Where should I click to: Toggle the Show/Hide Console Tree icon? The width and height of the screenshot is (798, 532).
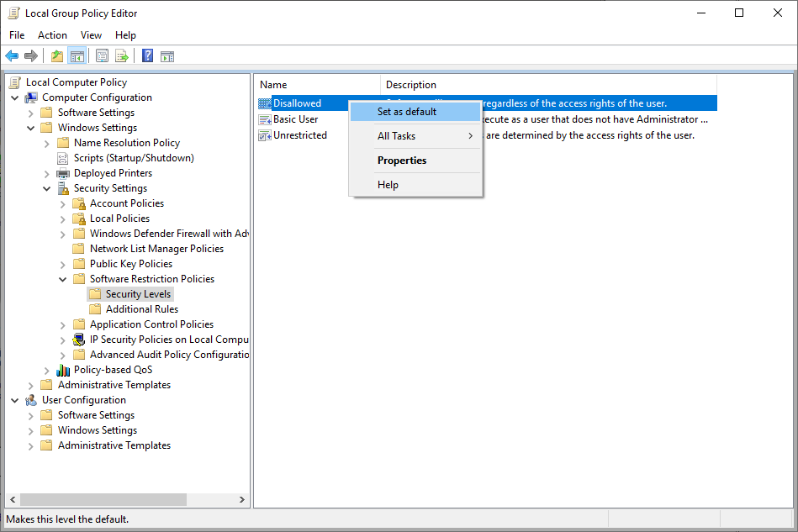(x=77, y=56)
